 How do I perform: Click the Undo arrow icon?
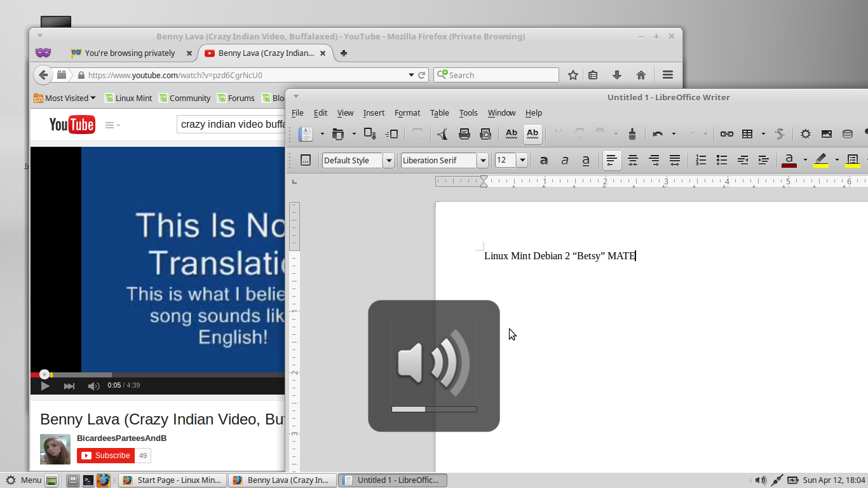pos(658,134)
